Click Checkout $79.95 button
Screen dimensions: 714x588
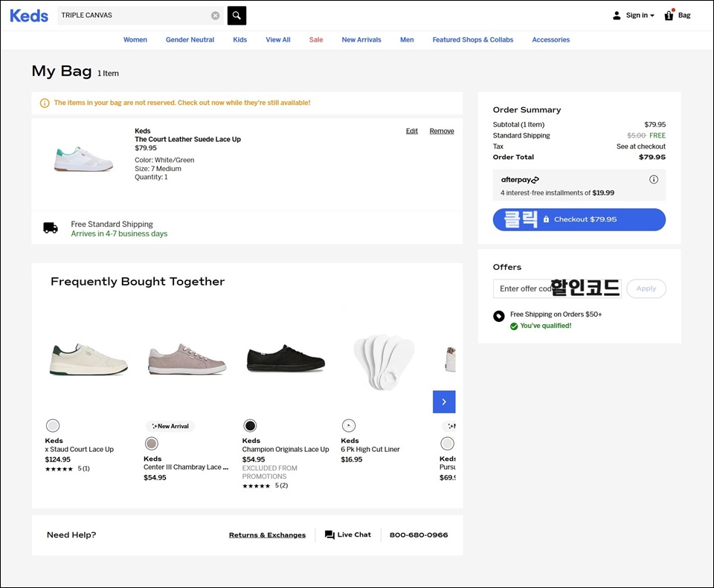tap(579, 219)
